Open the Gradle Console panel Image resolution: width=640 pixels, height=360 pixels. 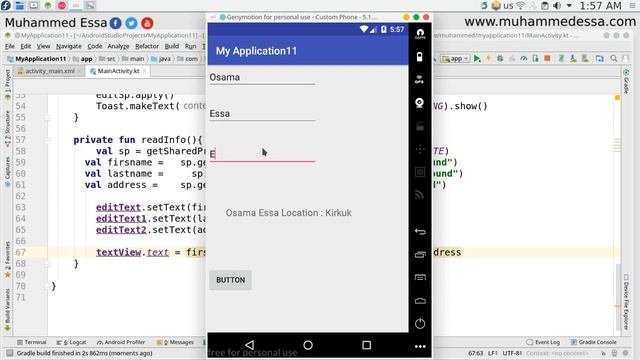pos(594,342)
